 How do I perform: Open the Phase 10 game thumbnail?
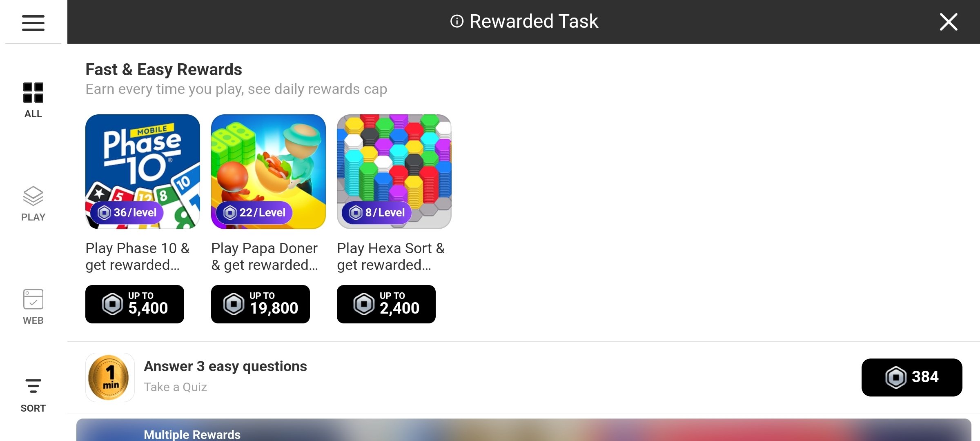143,171
